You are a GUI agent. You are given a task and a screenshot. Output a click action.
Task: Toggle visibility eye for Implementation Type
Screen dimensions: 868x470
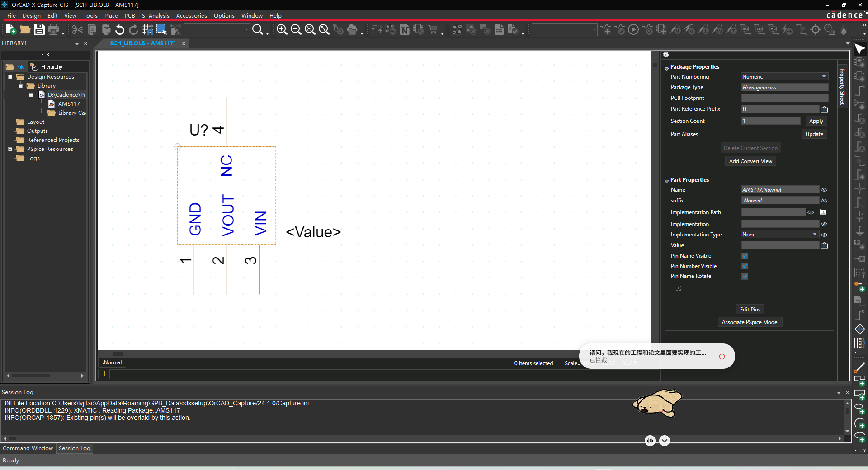pyautogui.click(x=824, y=235)
